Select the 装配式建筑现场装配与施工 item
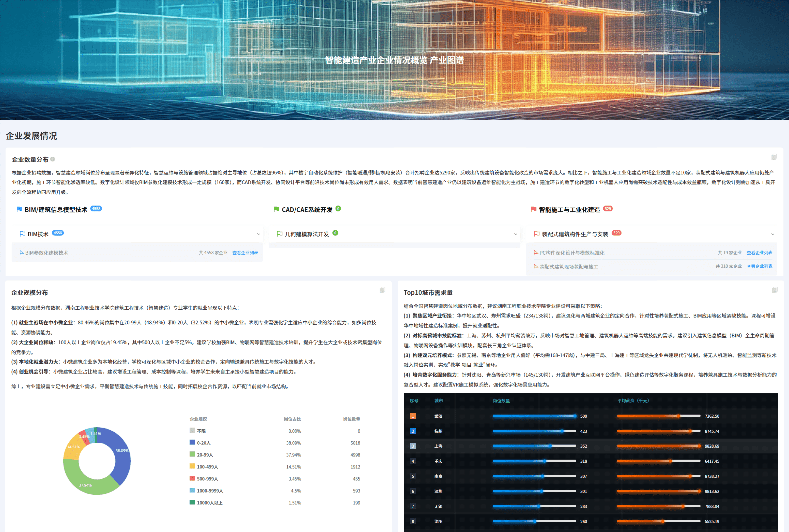Image resolution: width=789 pixels, height=532 pixels. pos(569,267)
